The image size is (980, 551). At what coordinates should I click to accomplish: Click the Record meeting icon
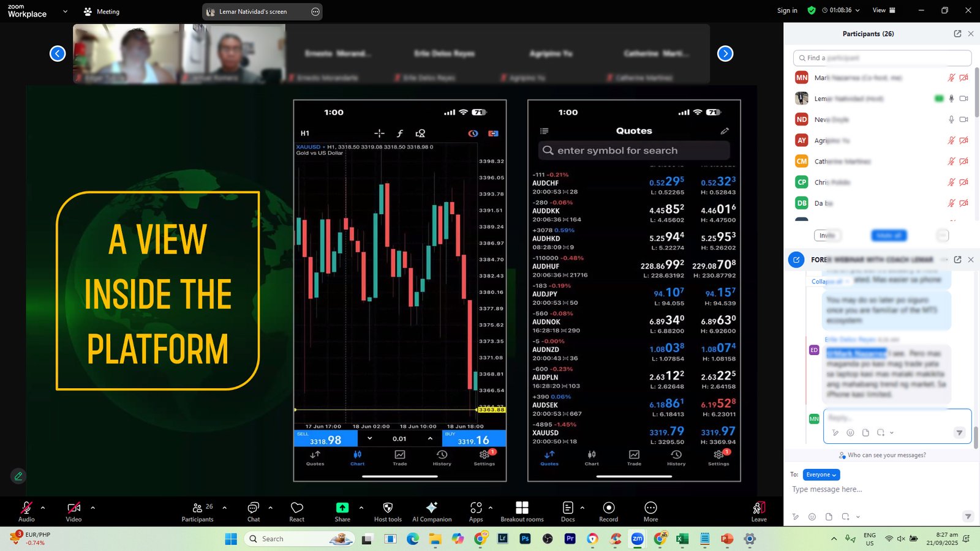[608, 511]
